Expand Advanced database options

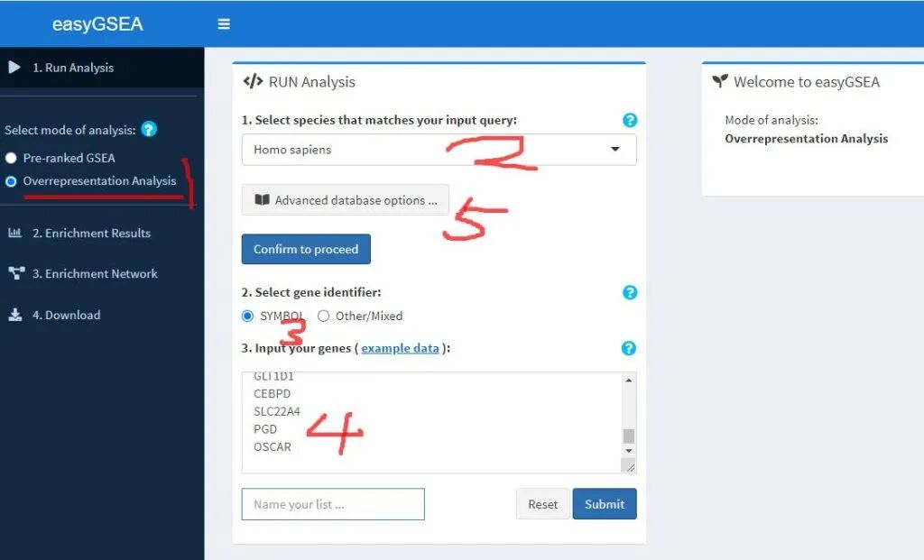(x=346, y=200)
